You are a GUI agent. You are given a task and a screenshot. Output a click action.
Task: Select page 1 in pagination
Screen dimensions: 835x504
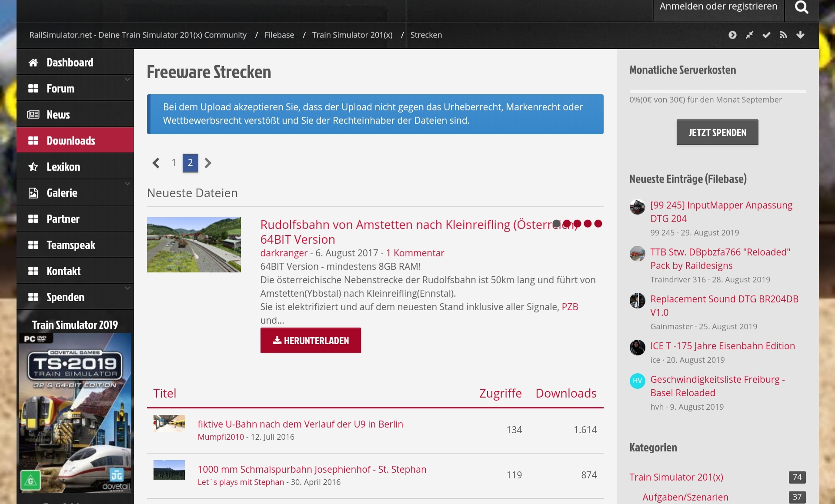[174, 163]
